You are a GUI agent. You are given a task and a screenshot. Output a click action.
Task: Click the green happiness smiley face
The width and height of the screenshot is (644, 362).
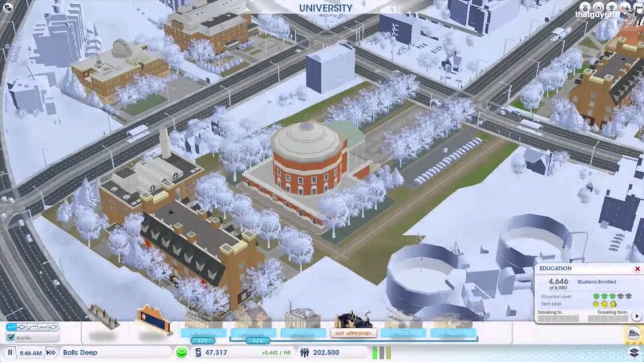click(x=181, y=353)
